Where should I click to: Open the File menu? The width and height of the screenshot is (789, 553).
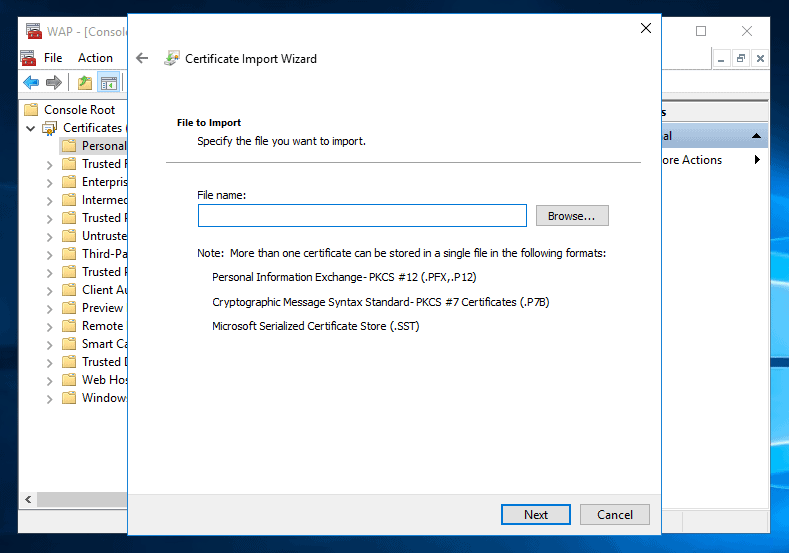[53, 58]
